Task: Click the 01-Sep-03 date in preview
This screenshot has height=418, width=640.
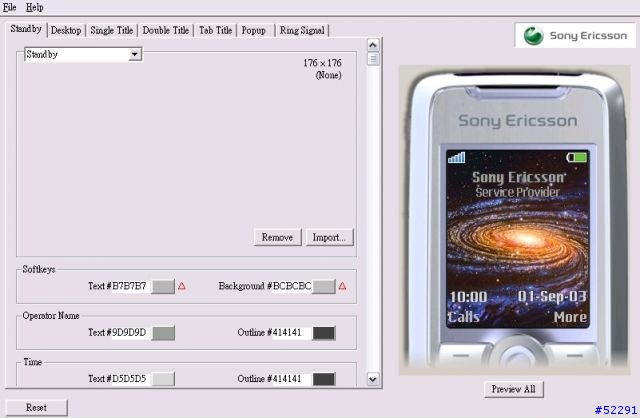Action: coord(552,297)
